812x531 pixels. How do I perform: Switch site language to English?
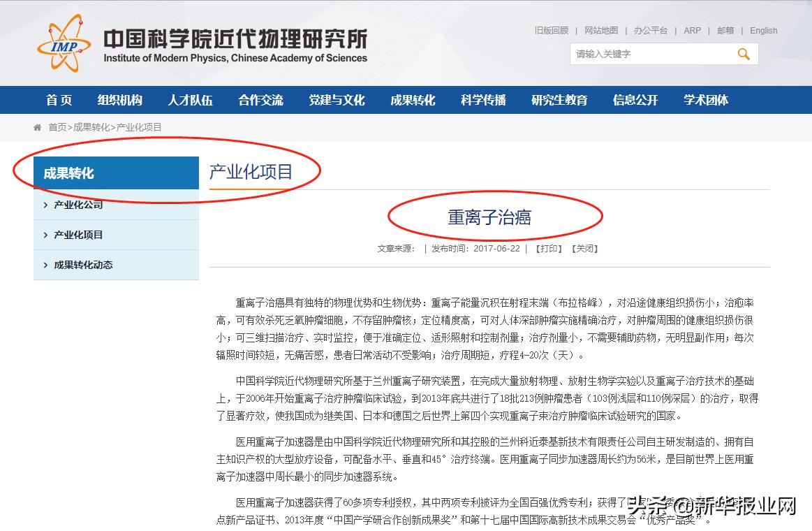pos(764,31)
